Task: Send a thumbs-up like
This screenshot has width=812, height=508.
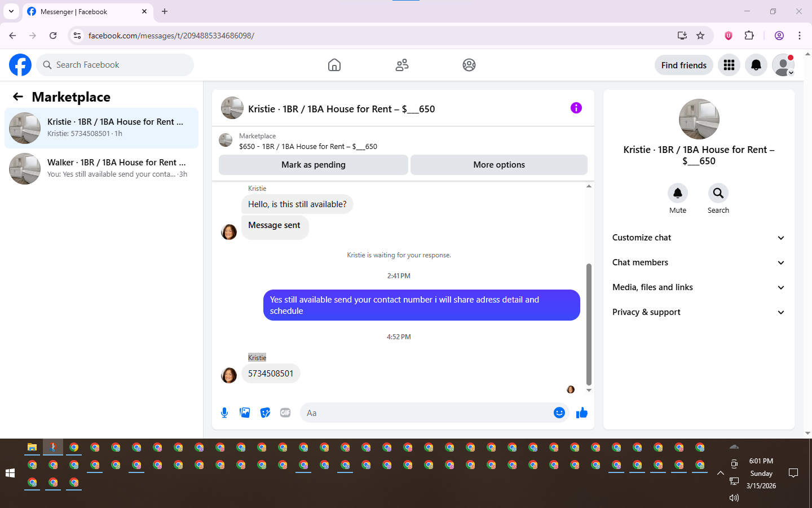Action: tap(582, 413)
